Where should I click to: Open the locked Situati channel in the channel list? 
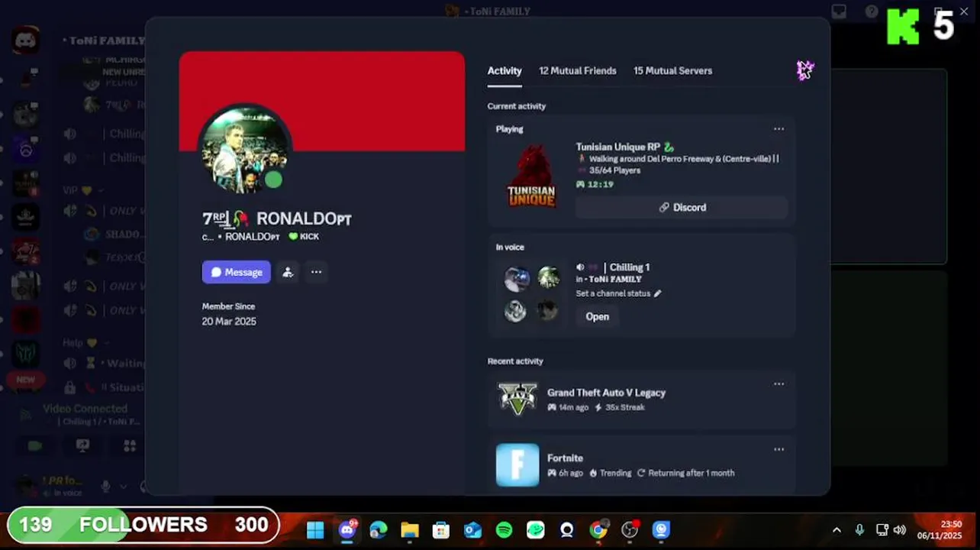(x=104, y=387)
